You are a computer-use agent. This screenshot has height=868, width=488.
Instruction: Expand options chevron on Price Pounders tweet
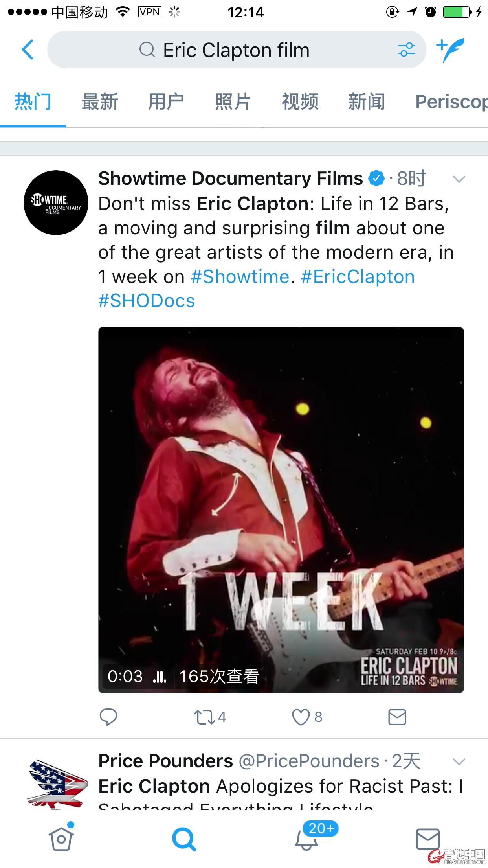pos(459,762)
